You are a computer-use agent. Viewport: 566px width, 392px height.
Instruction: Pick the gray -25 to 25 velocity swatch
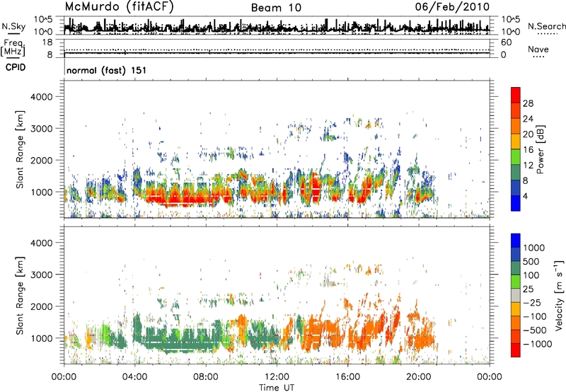[x=516, y=296]
